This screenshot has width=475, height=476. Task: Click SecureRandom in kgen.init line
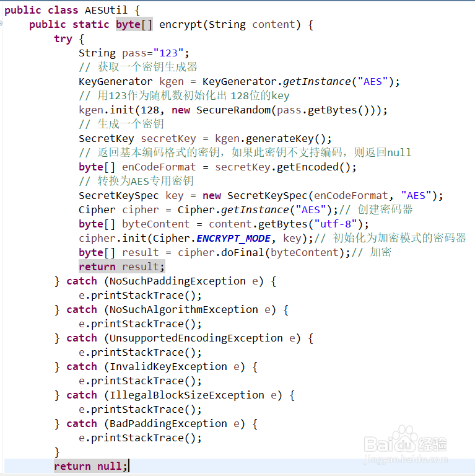point(233,110)
